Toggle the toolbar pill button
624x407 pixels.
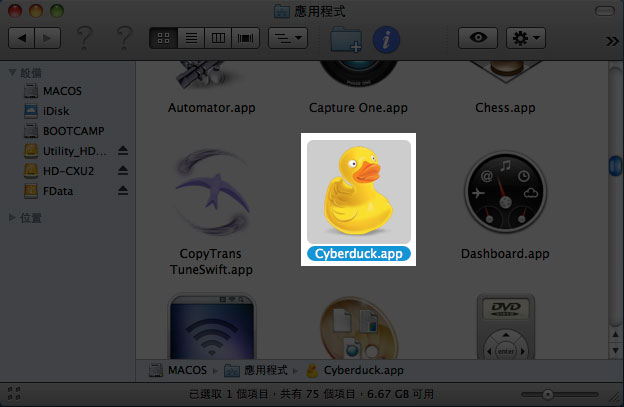[x=605, y=11]
